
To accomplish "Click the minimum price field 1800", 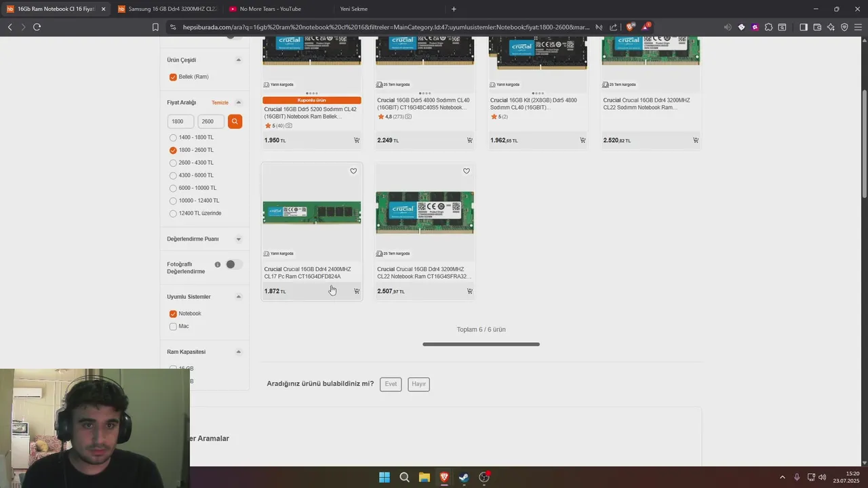I will pyautogui.click(x=180, y=121).
